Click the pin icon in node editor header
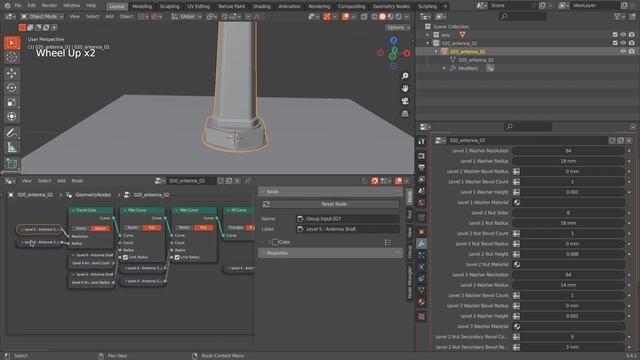Image resolution: width=640 pixels, height=360 pixels. (x=248, y=181)
